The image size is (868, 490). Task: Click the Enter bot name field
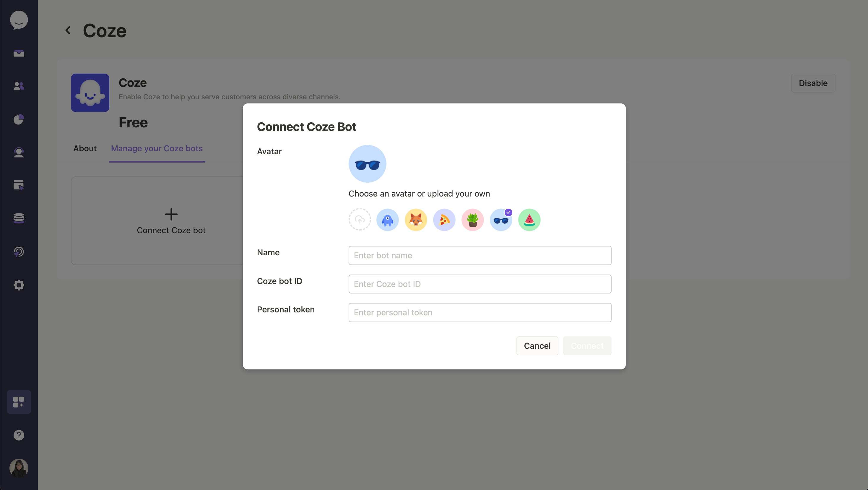480,255
